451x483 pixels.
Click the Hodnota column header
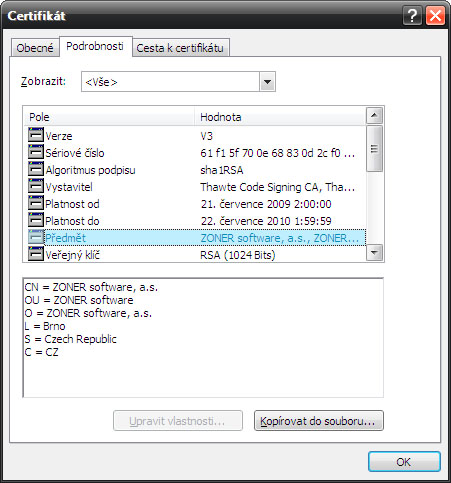[280, 117]
